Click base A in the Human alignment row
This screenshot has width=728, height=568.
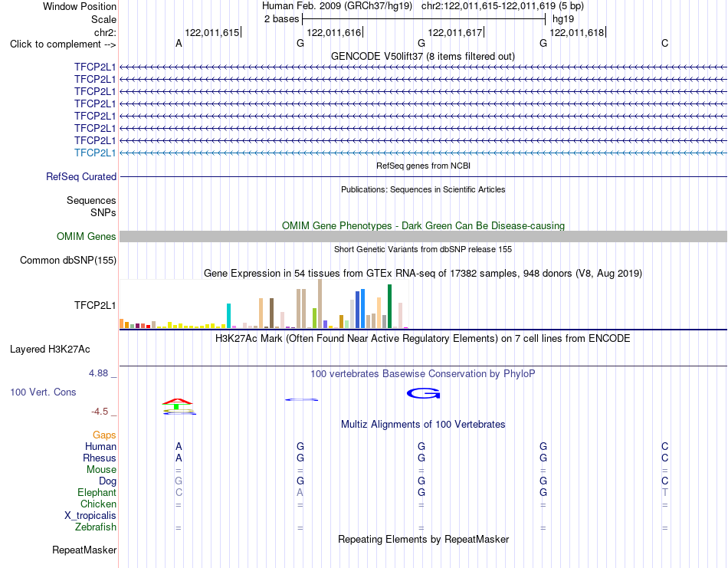pos(179,446)
